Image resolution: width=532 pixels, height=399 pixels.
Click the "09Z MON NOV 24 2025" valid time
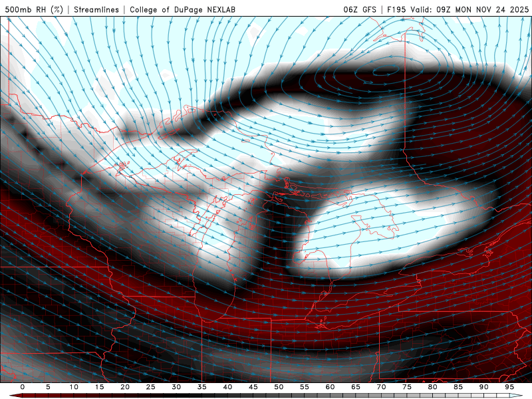click(x=483, y=9)
